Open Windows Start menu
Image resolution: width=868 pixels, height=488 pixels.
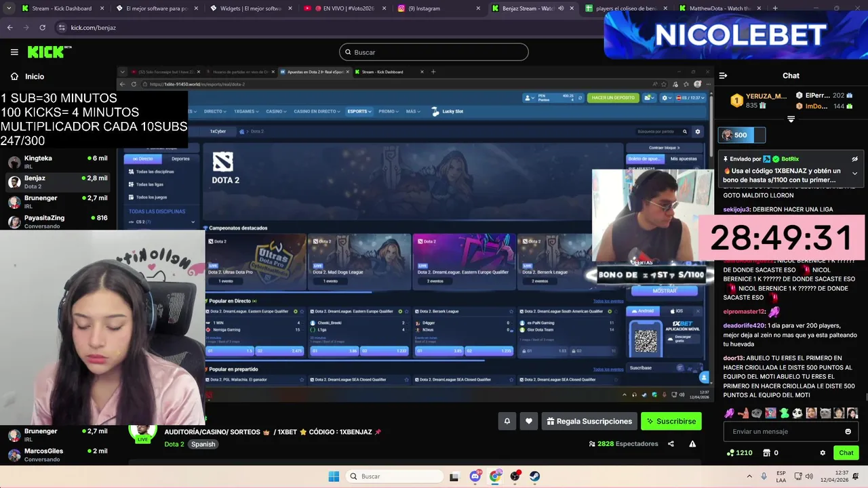point(334,476)
